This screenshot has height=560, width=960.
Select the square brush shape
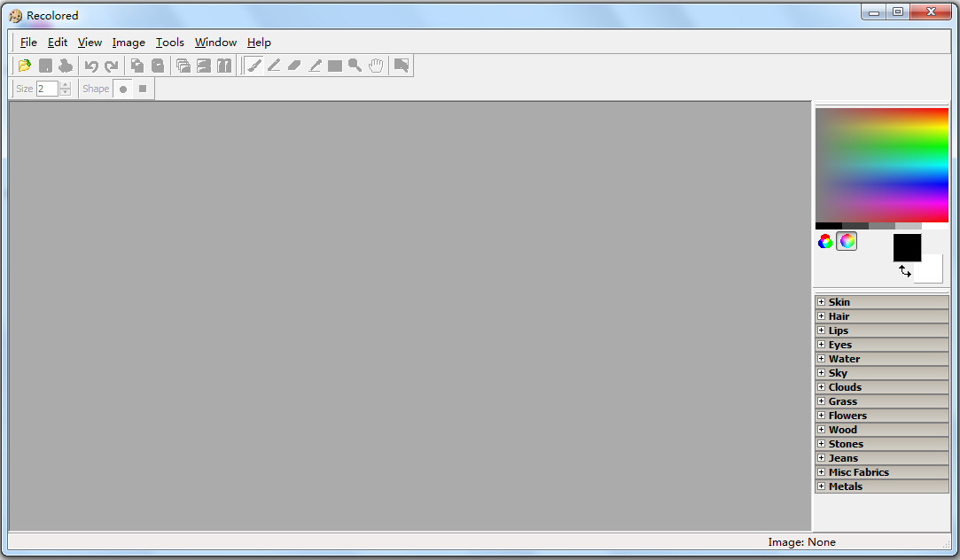143,88
